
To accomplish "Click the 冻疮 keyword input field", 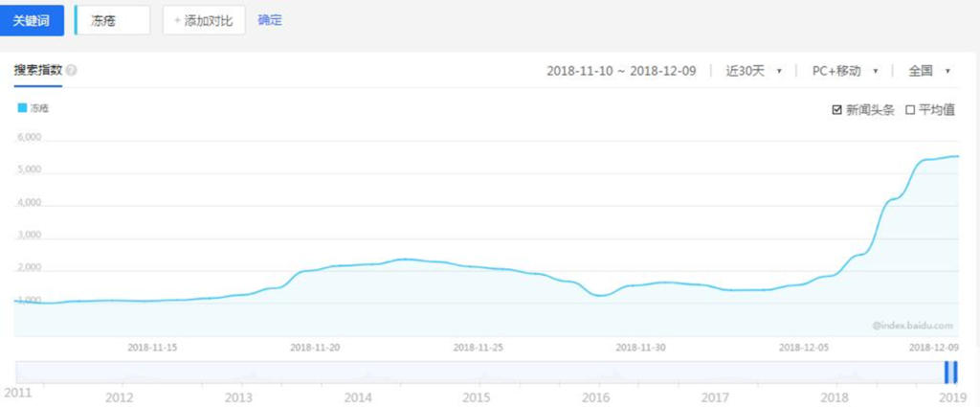I will (x=113, y=20).
